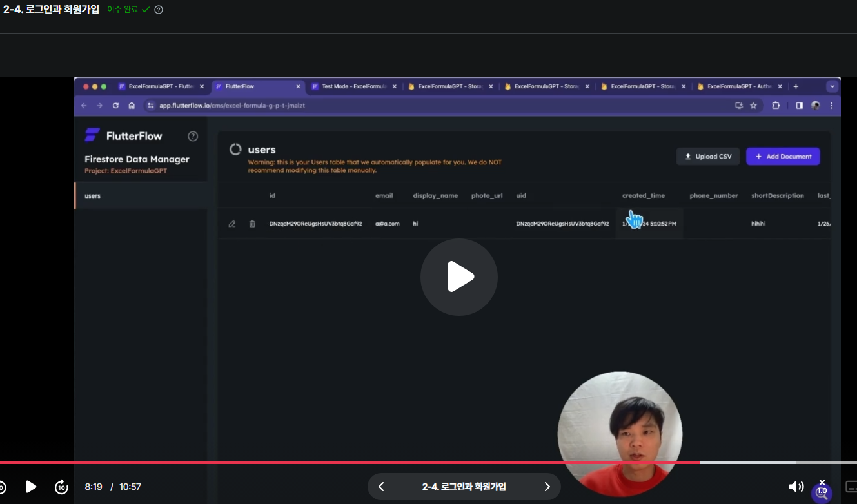Screen dimensions: 857x504
Task: Click the browser home icon
Action: (x=132, y=106)
